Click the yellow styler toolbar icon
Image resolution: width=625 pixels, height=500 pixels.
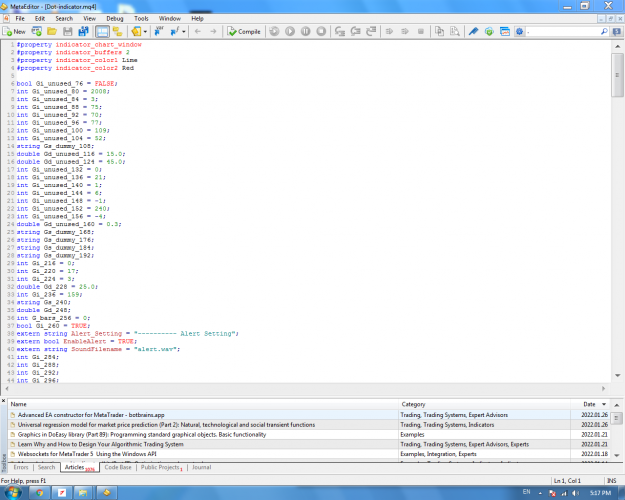(x=136, y=31)
